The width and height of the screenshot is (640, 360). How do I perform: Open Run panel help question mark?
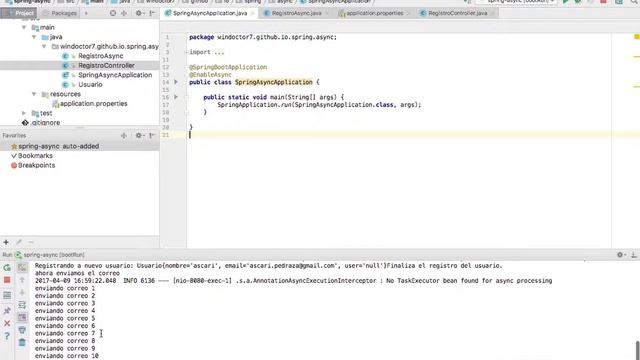[7, 336]
